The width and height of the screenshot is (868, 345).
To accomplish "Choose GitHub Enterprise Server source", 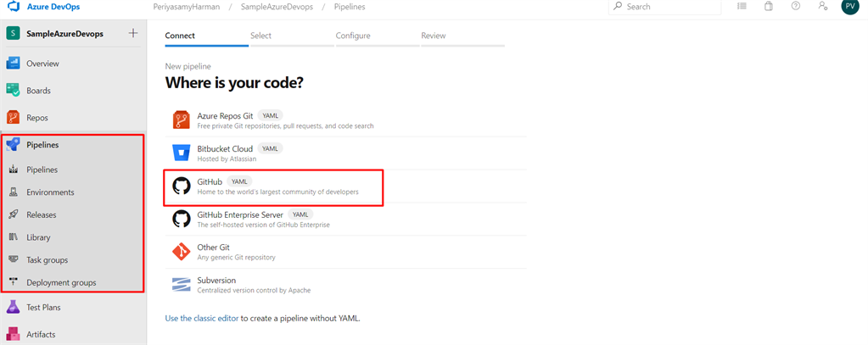I will tap(345, 219).
